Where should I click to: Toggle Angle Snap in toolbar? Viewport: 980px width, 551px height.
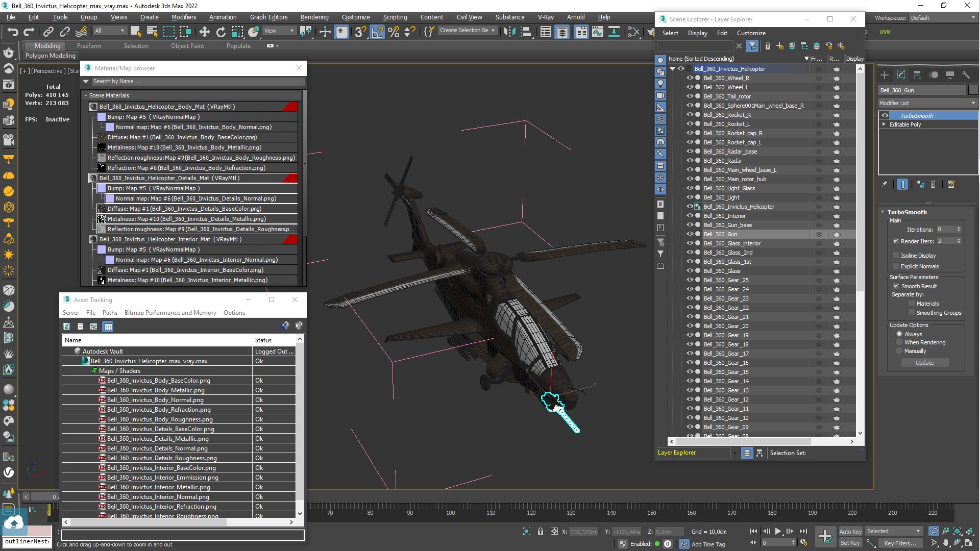pyautogui.click(x=377, y=32)
